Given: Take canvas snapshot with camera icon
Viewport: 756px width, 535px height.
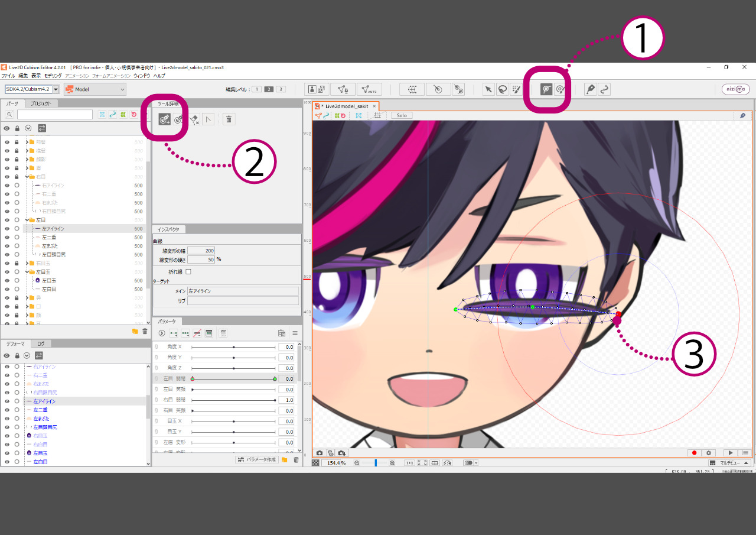Looking at the screenshot, I should (x=320, y=453).
